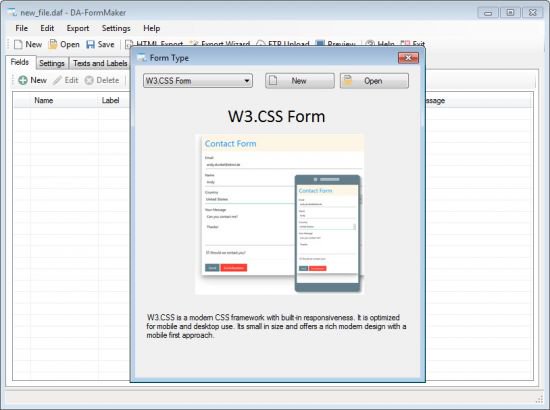Click the Save floppy disk icon
Image resolution: width=550 pixels, height=410 pixels.
[x=90, y=45]
